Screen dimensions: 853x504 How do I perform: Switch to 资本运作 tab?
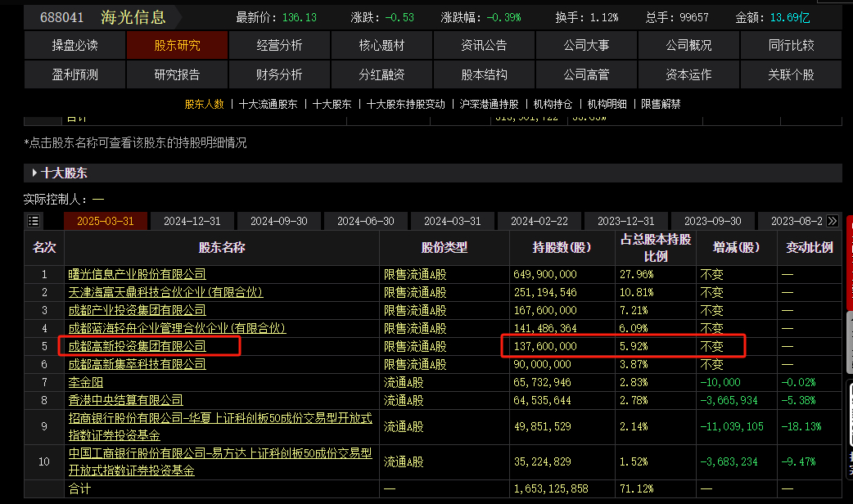coord(688,74)
